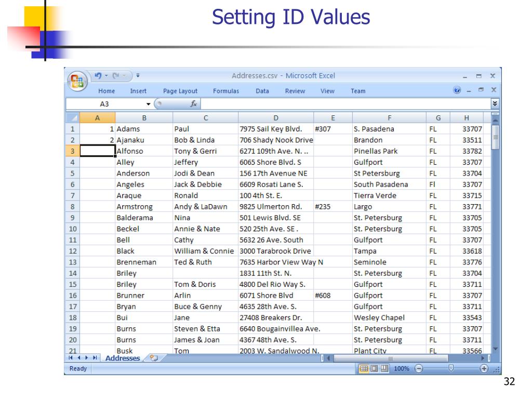532x399 pixels.
Task: Click the zoom slider handle
Action: (451, 368)
